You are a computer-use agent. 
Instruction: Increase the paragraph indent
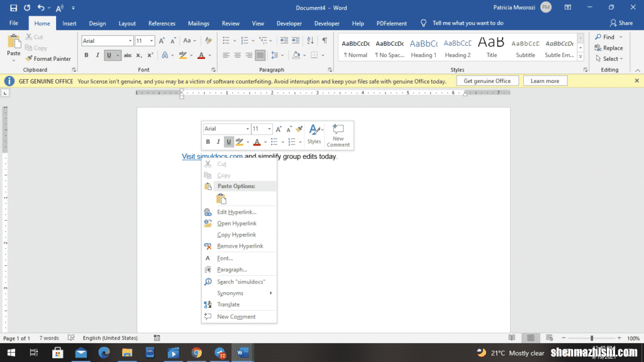[x=296, y=40]
